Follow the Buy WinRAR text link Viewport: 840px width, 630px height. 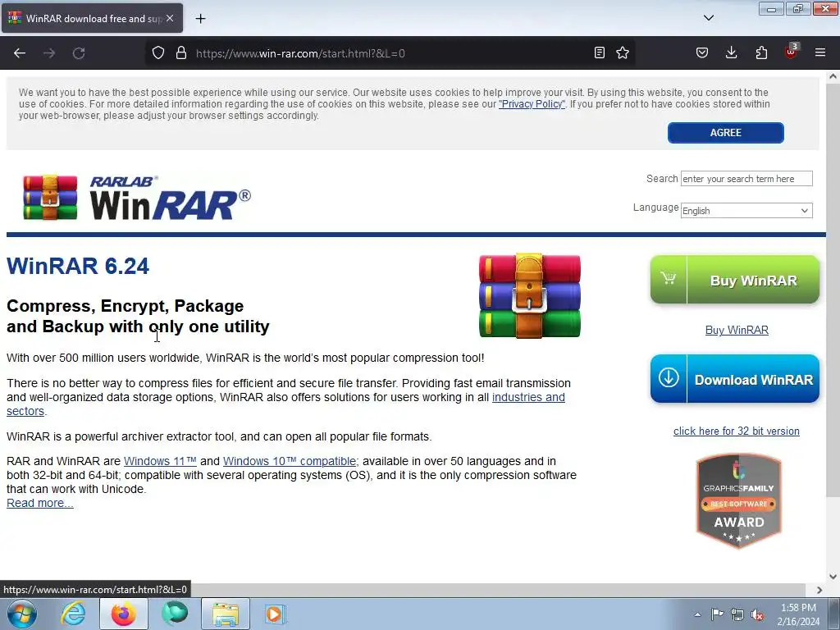click(737, 330)
